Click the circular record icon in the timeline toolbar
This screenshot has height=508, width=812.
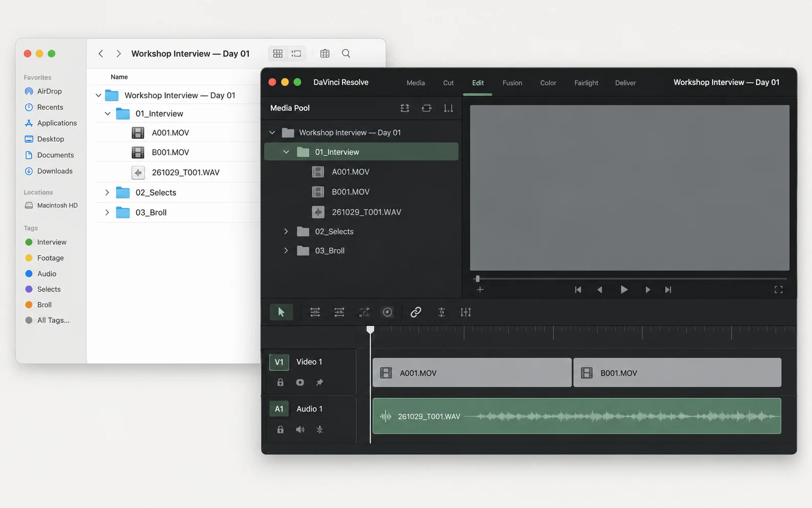click(x=388, y=312)
